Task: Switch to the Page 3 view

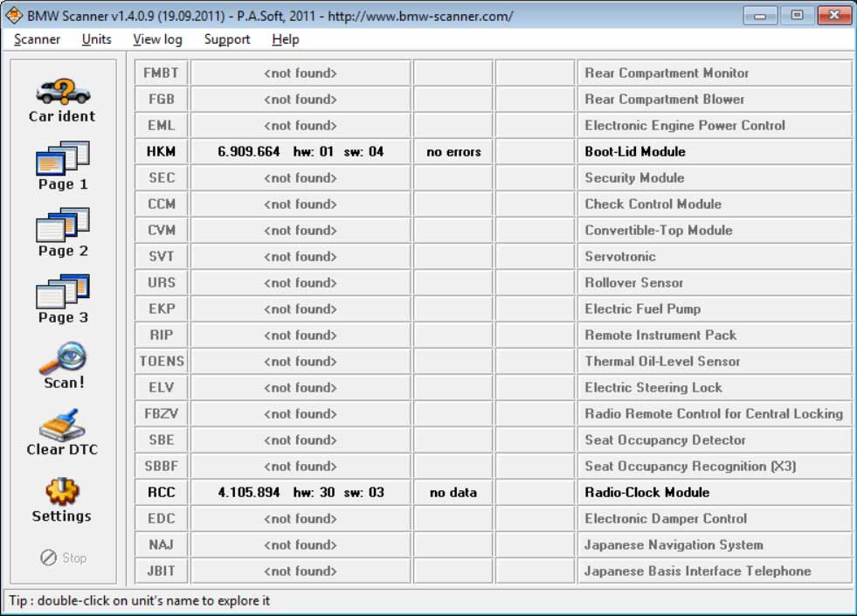Action: [x=61, y=300]
